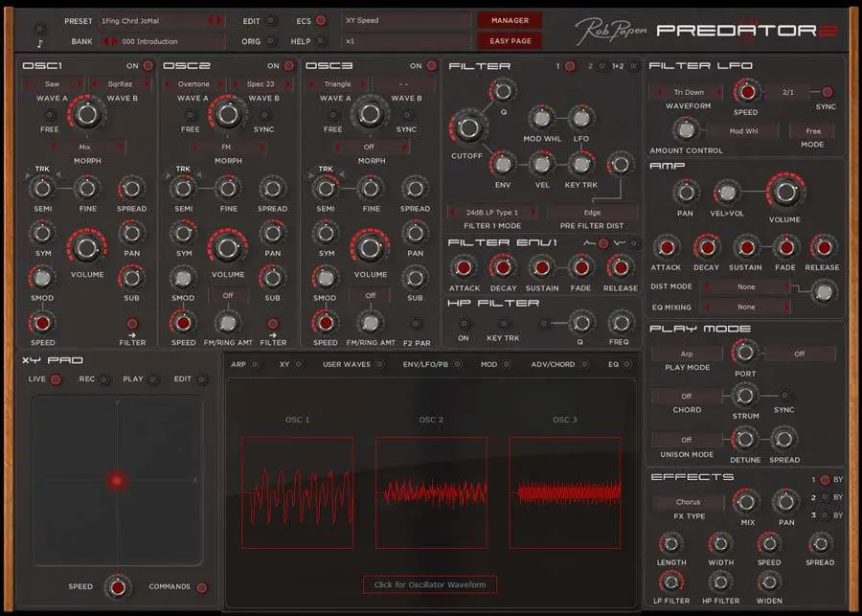
Task: Click the HP Filter FREQ knob
Action: [x=620, y=324]
